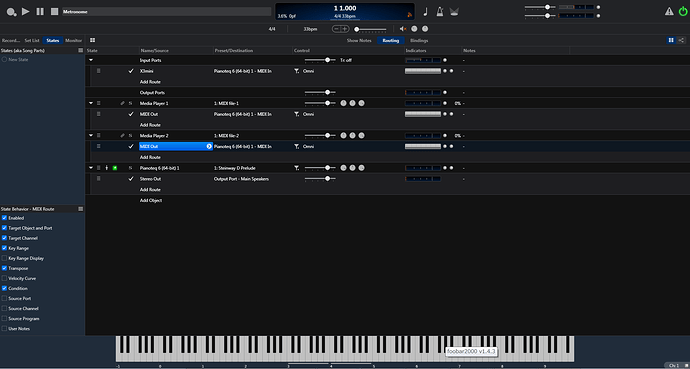Click the first round button on Media Player 2
690x369 pixels.
pos(344,135)
